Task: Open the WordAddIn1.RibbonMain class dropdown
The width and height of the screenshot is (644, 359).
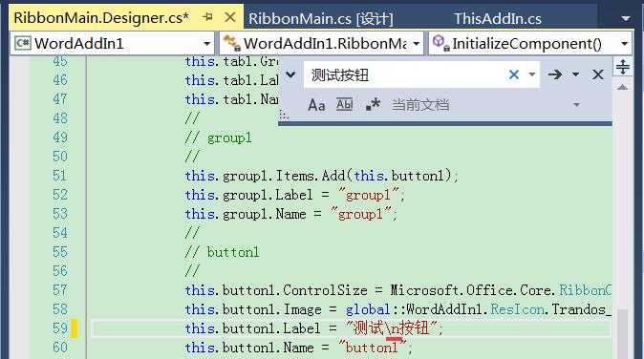Action: tap(416, 44)
